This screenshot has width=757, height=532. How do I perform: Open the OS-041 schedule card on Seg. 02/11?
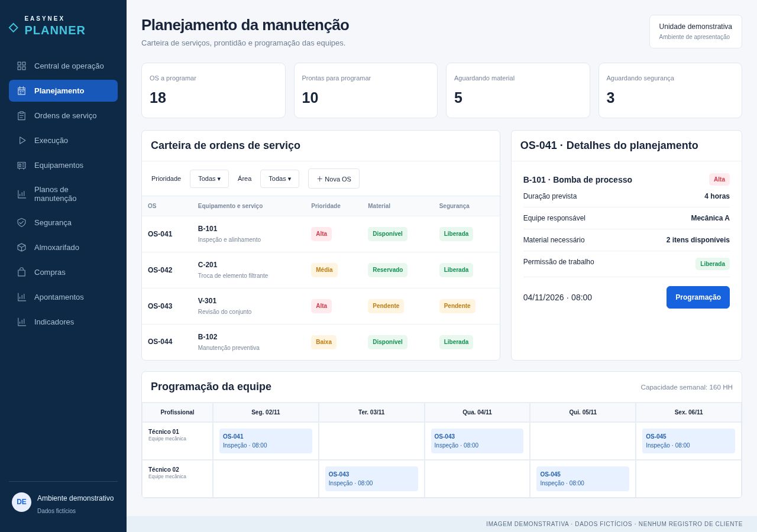[266, 441]
